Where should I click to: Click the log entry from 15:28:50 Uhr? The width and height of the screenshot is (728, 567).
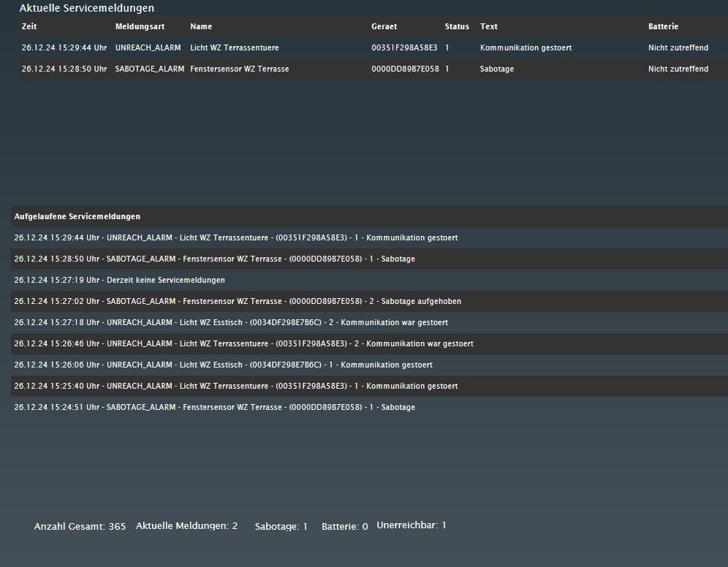click(214, 259)
